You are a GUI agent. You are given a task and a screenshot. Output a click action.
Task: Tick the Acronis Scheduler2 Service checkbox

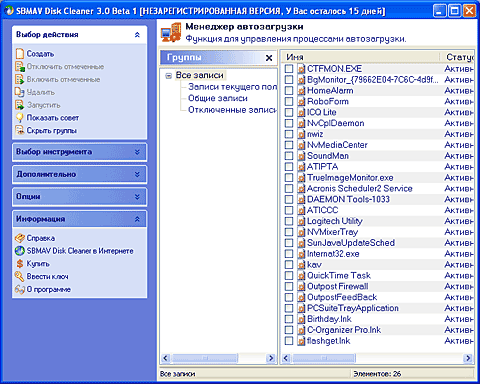289,188
